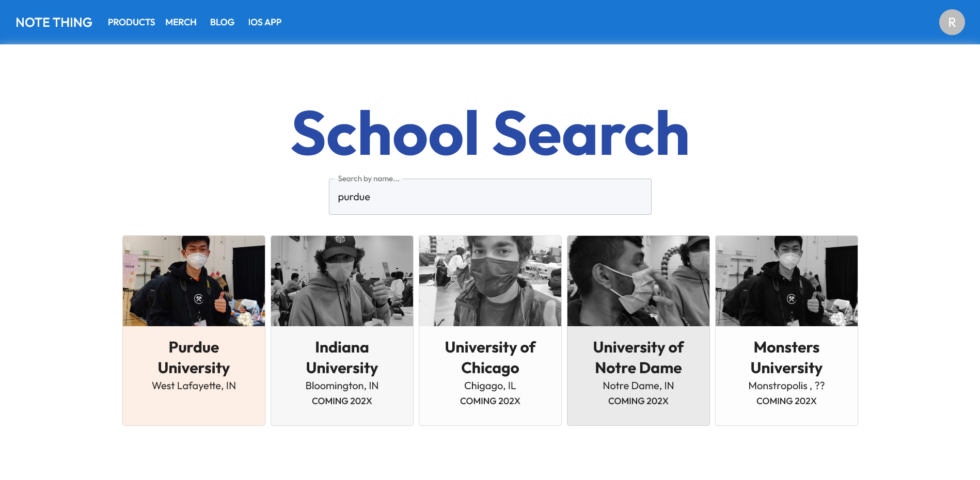Click COMING 202X under Indiana University
The width and height of the screenshot is (980, 480).
click(x=342, y=401)
